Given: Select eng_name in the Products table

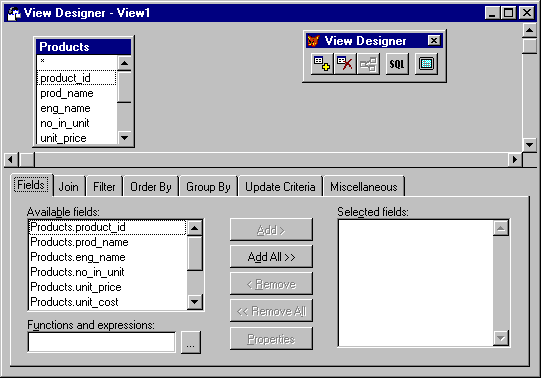Looking at the screenshot, I should click(77, 108).
